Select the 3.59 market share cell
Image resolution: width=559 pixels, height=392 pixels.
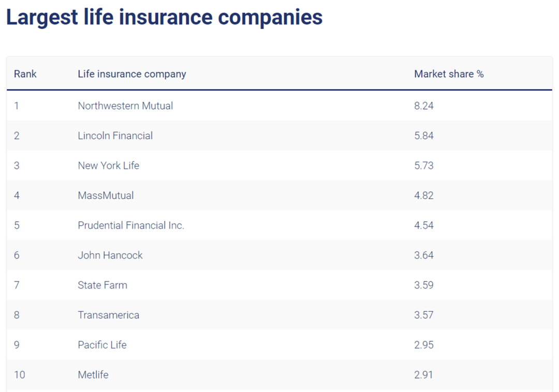point(424,285)
